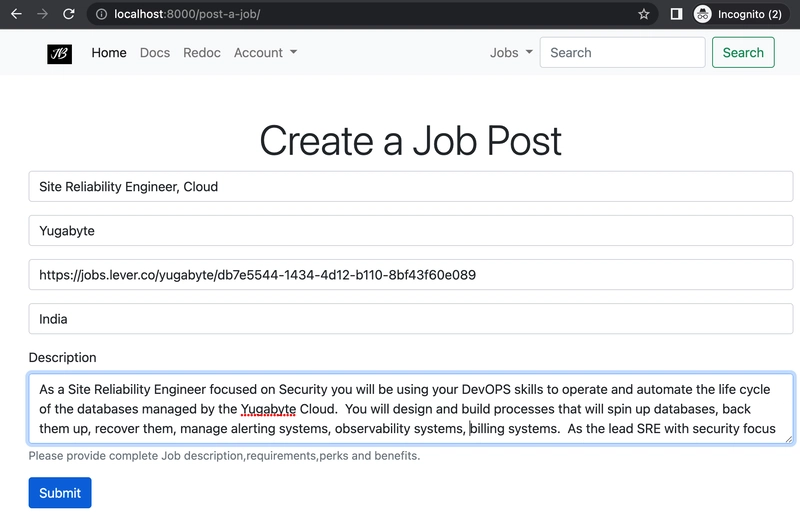Submit the job post form
The image size is (800, 523).
coord(60,493)
